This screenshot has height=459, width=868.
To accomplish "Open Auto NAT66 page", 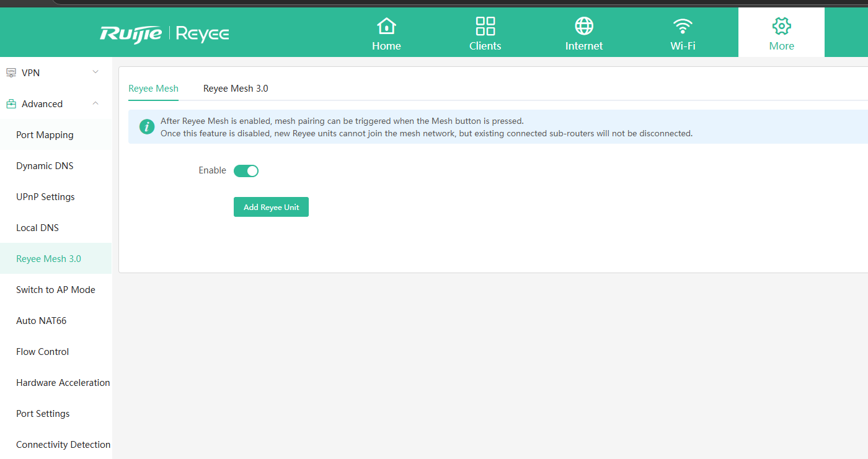I will pyautogui.click(x=56, y=321).
